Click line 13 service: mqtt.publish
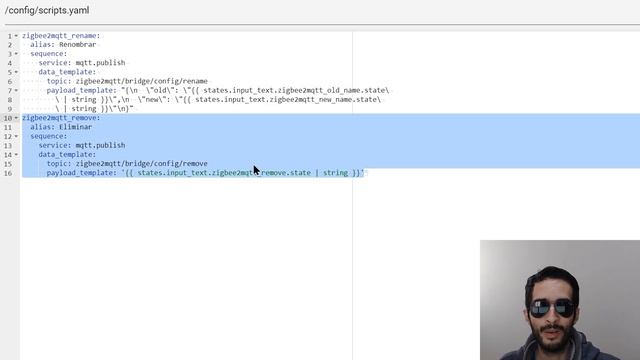Viewport: 640px width, 360px height. [82, 145]
